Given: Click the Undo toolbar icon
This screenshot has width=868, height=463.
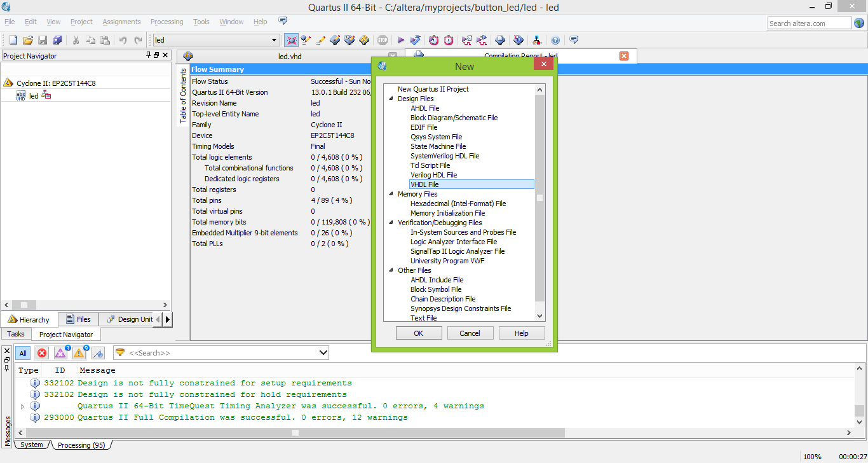Looking at the screenshot, I should (x=123, y=40).
